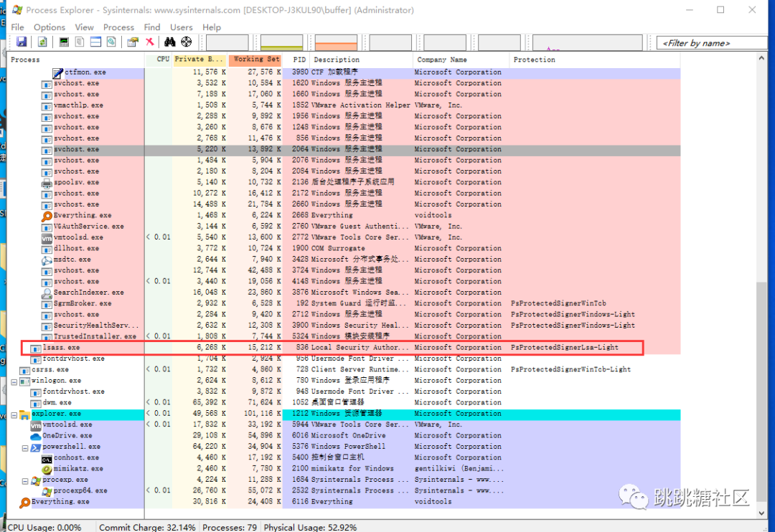Collapse the procexp.exe tree node

click(24, 480)
